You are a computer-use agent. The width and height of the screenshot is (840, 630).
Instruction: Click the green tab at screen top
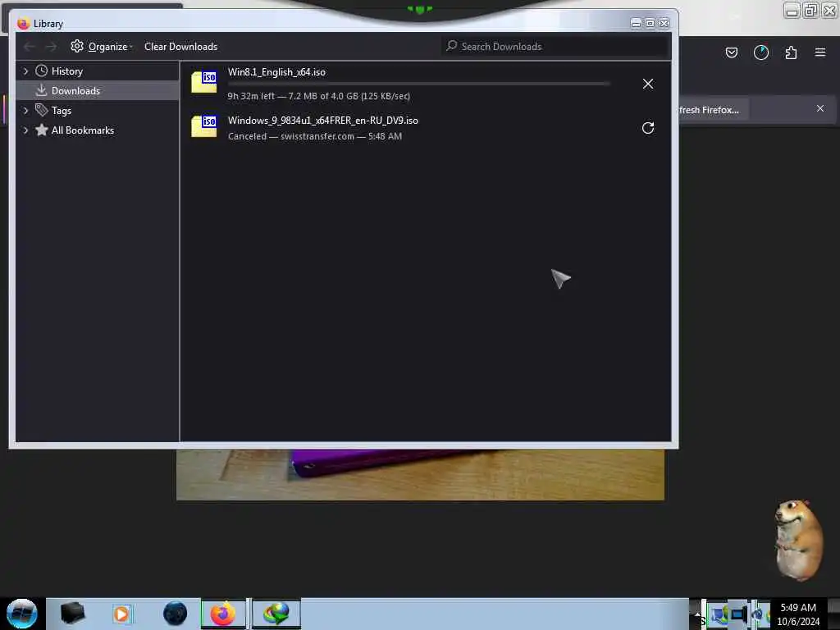[x=419, y=9]
